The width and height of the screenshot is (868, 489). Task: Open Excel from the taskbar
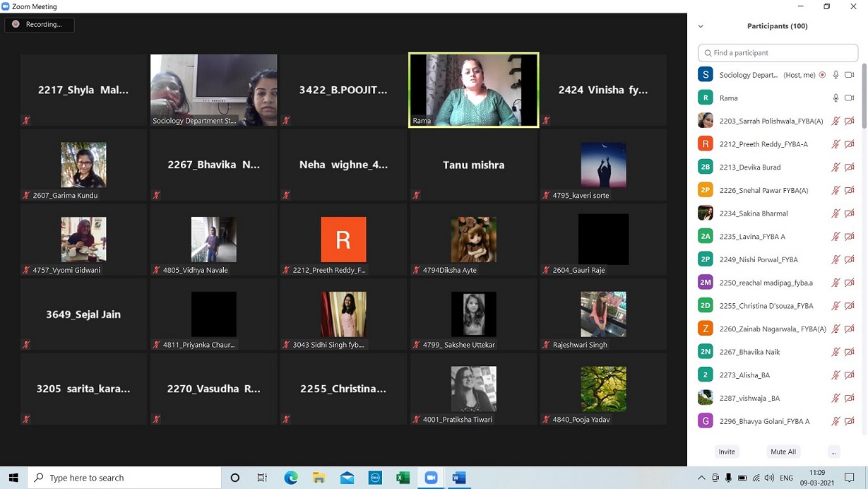tap(403, 478)
